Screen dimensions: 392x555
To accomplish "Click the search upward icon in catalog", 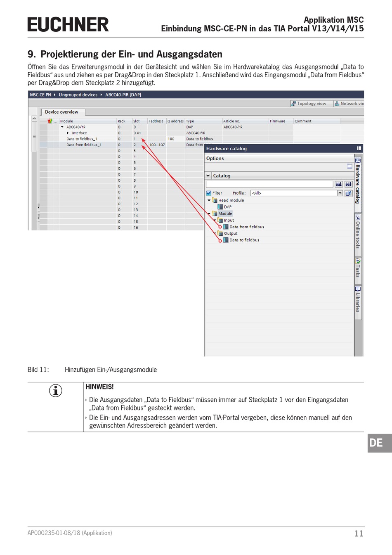I will pos(348,184).
